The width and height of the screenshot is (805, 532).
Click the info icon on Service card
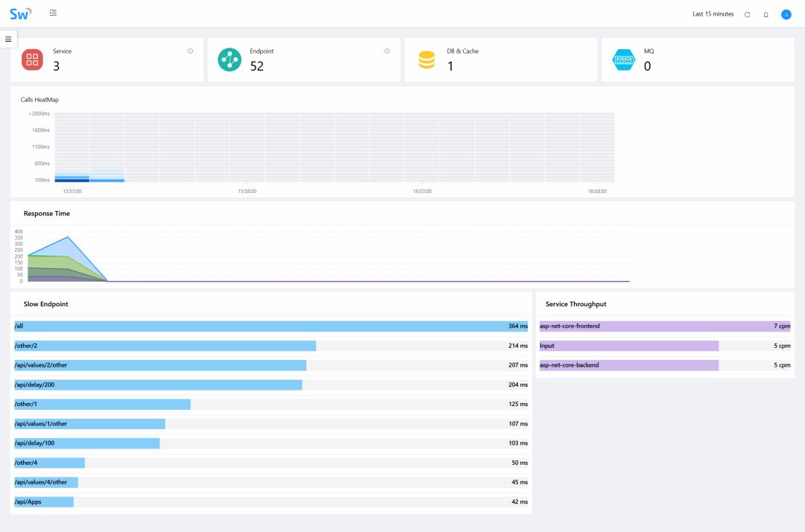(x=190, y=51)
